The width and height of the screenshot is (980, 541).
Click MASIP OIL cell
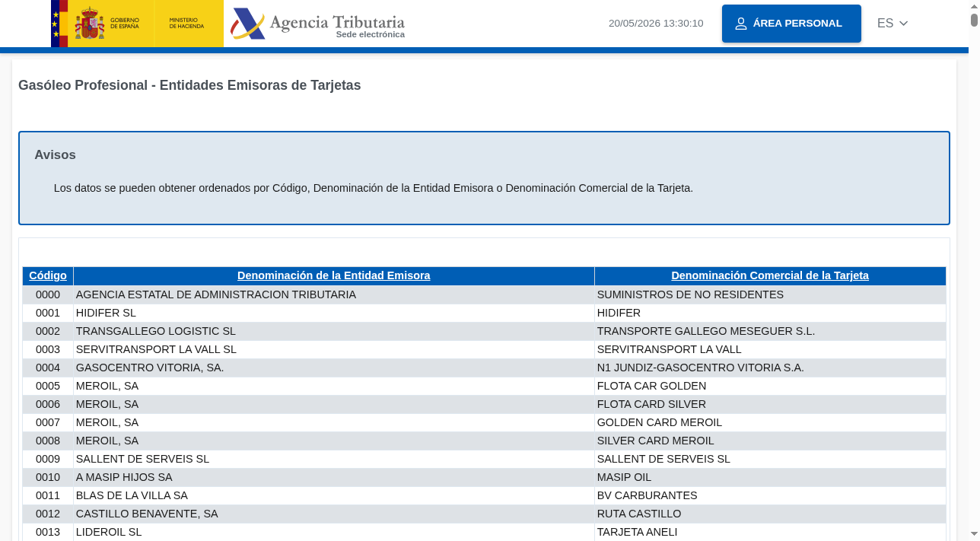point(770,477)
